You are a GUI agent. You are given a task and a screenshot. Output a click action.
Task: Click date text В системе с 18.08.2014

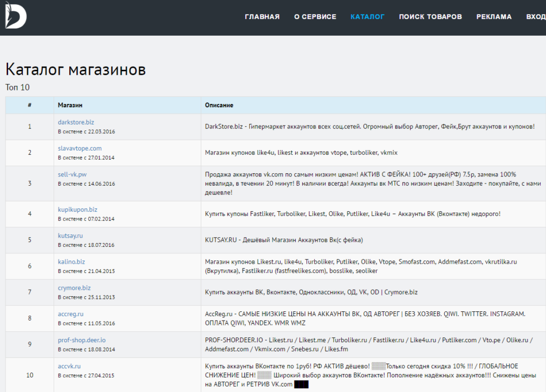click(x=86, y=350)
